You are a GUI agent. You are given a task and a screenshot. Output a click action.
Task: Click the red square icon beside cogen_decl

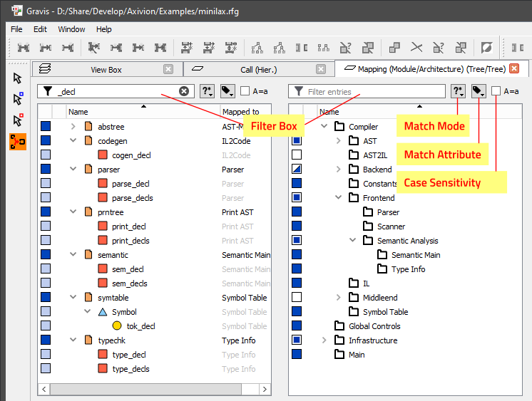point(103,155)
